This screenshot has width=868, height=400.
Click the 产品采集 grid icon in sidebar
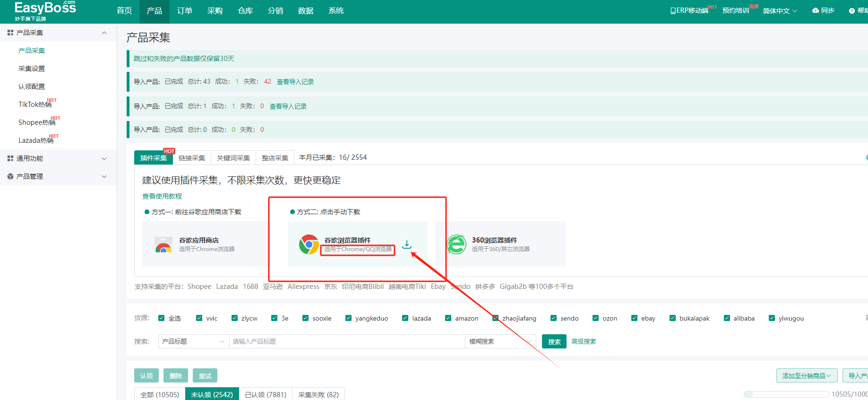10,33
